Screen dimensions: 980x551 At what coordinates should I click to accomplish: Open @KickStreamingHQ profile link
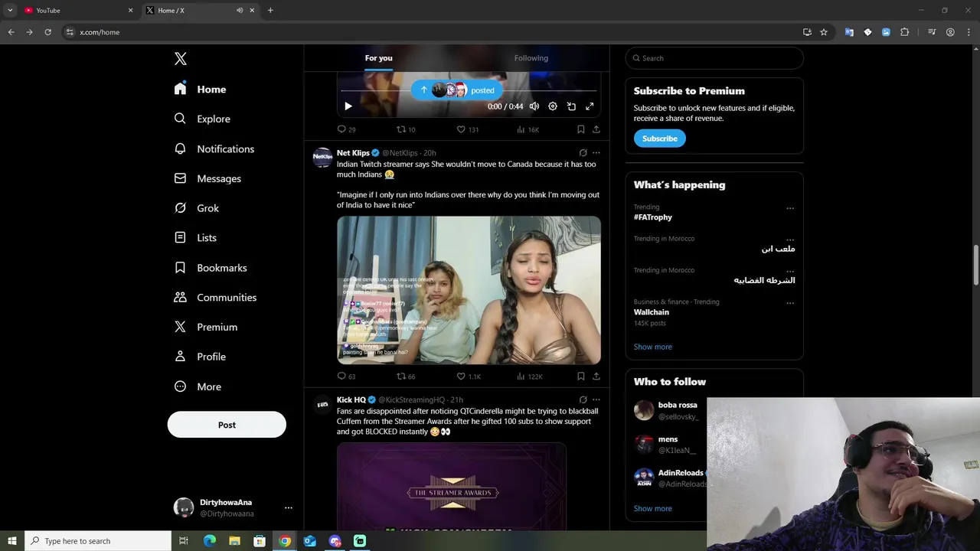click(411, 400)
